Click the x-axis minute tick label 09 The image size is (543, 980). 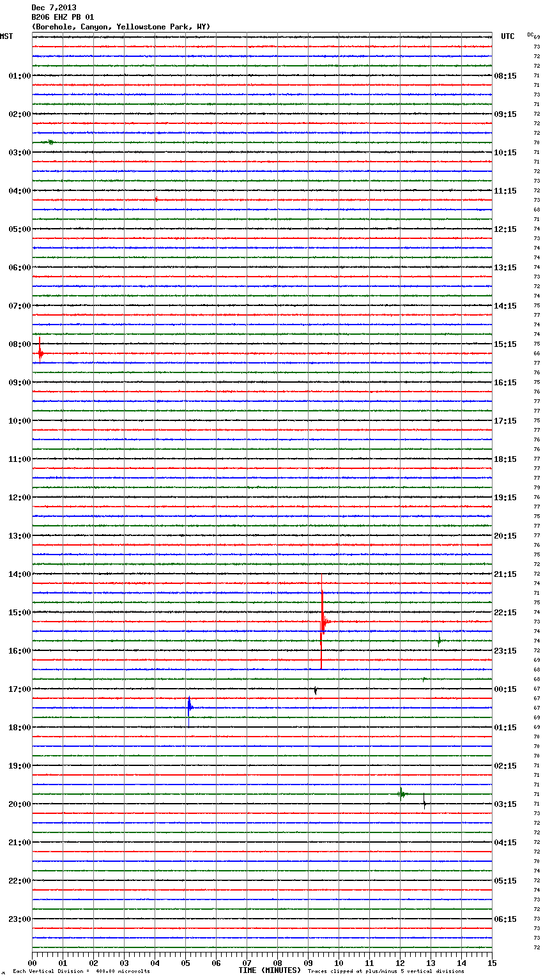click(x=308, y=963)
